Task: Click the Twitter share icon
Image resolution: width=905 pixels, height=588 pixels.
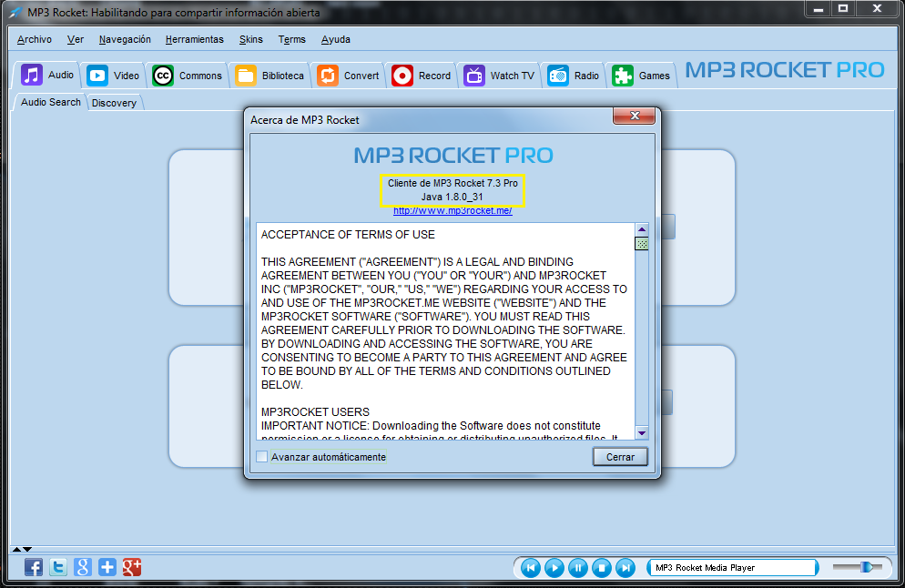Action: click(x=58, y=567)
